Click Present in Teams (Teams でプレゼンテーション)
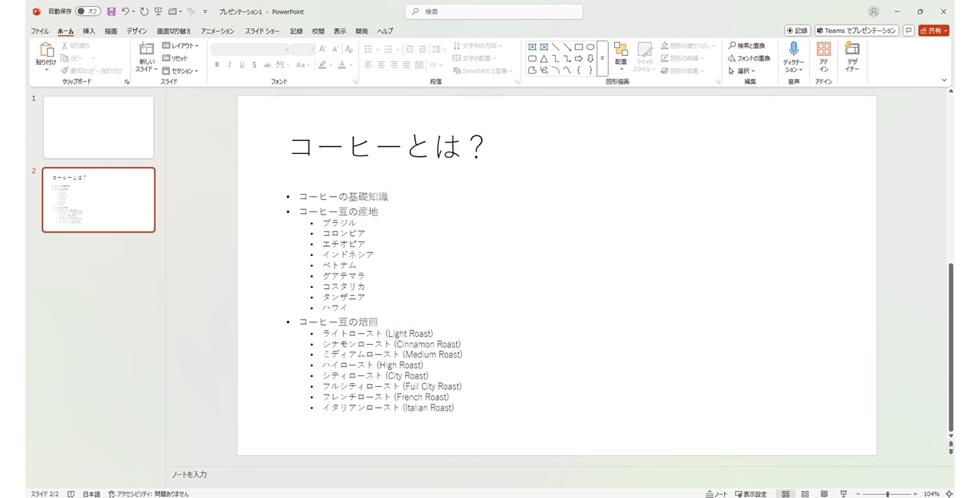The height and width of the screenshot is (498, 980). click(x=856, y=31)
